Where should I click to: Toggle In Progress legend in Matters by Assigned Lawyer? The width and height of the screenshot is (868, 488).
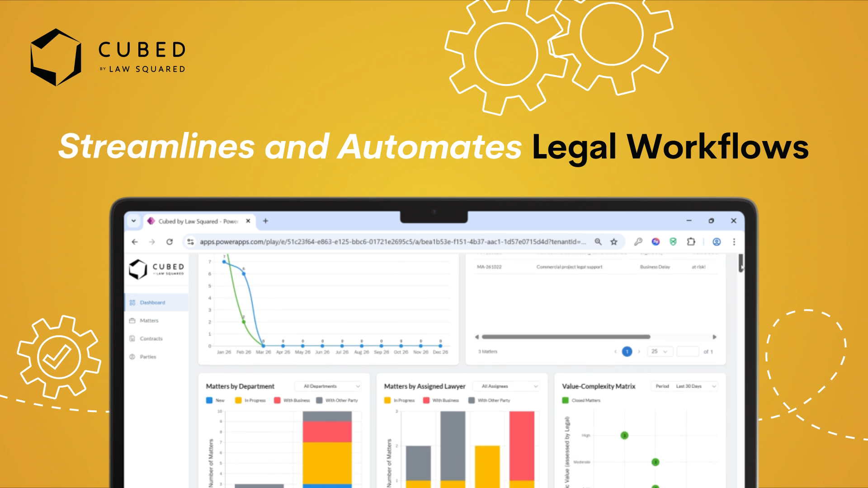pyautogui.click(x=399, y=400)
